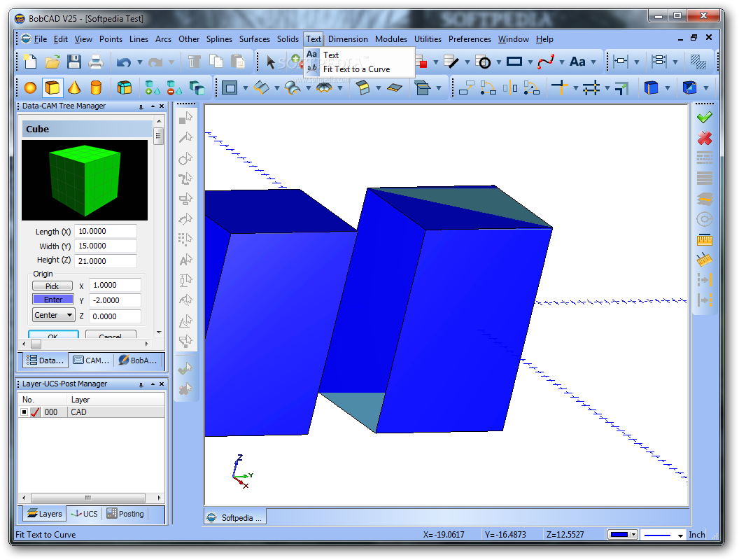Select the spline curve tool icon
739x560 pixels.
click(x=545, y=62)
